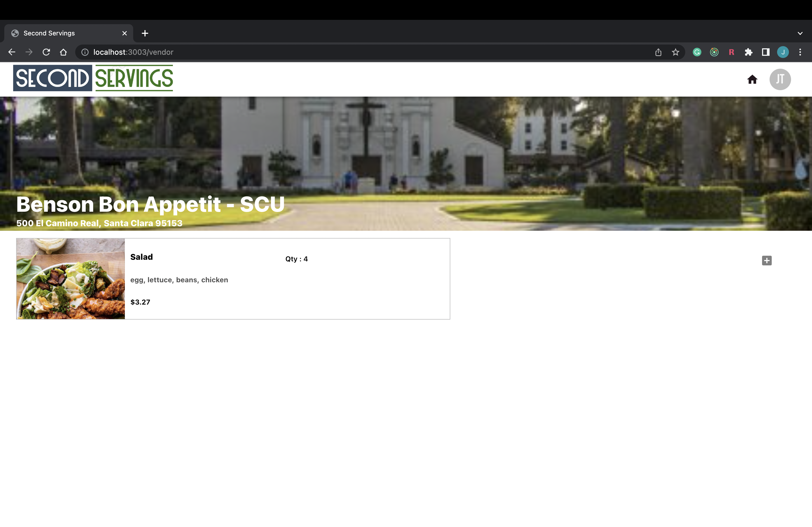Open Chrome three-dot menu

(800, 52)
